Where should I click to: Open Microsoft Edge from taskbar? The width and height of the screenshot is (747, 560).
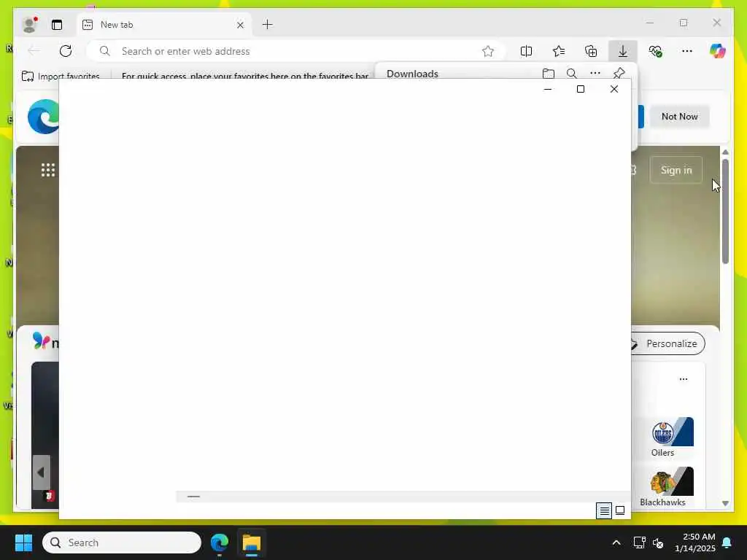coord(220,542)
